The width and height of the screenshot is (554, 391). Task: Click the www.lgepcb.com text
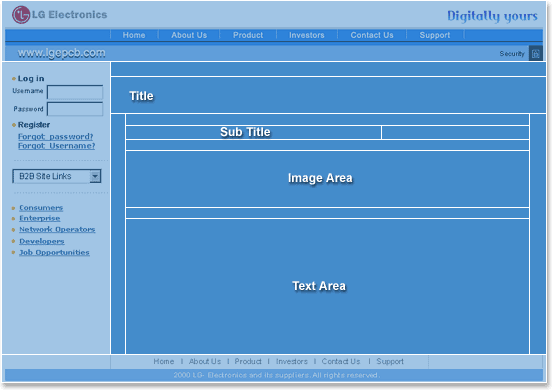pos(61,53)
